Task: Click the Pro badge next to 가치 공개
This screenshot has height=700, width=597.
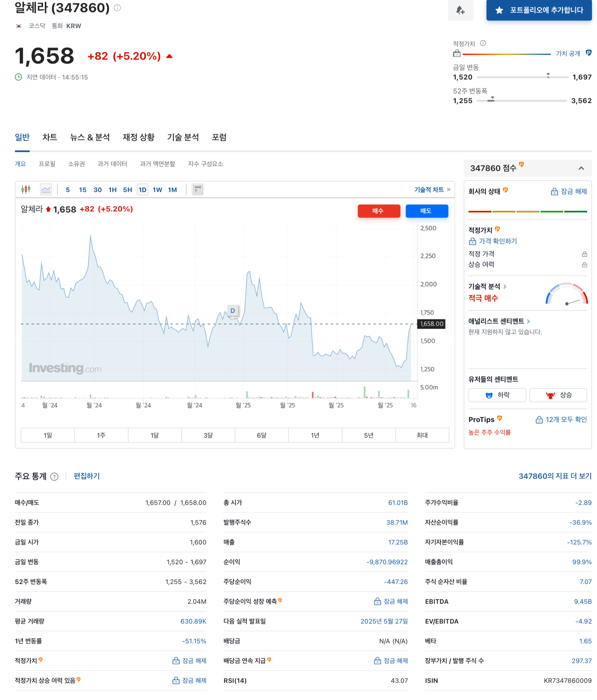Action: point(589,53)
